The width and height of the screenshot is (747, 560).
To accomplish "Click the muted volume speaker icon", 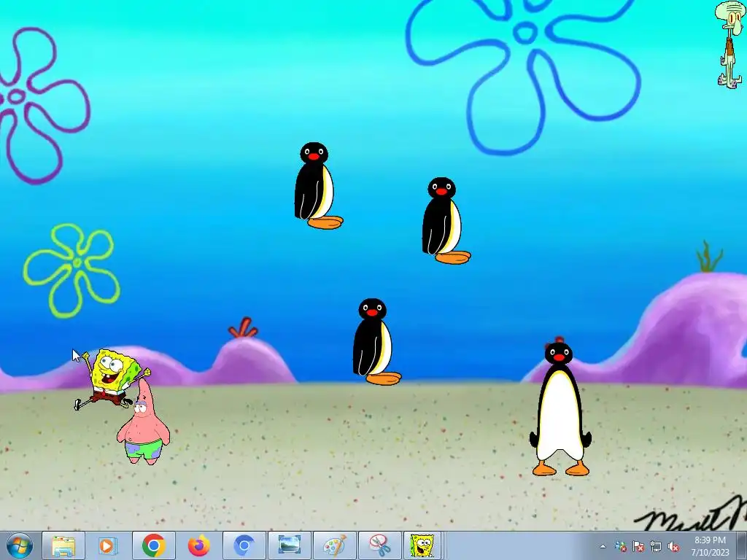I will point(673,547).
